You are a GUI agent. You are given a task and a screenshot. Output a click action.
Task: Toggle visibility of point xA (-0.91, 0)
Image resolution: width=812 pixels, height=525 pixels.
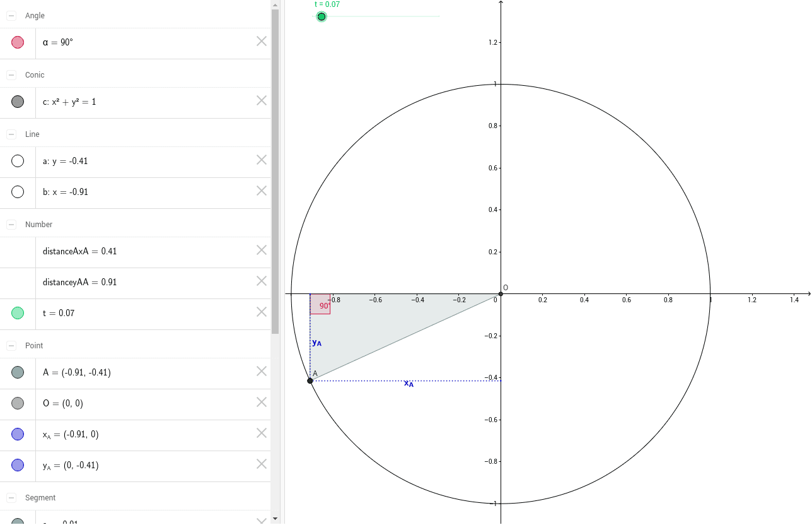18,434
